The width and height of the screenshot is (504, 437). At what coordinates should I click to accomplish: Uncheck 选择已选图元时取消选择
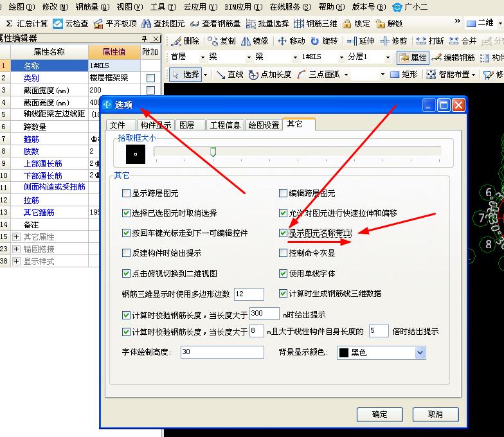click(x=126, y=213)
